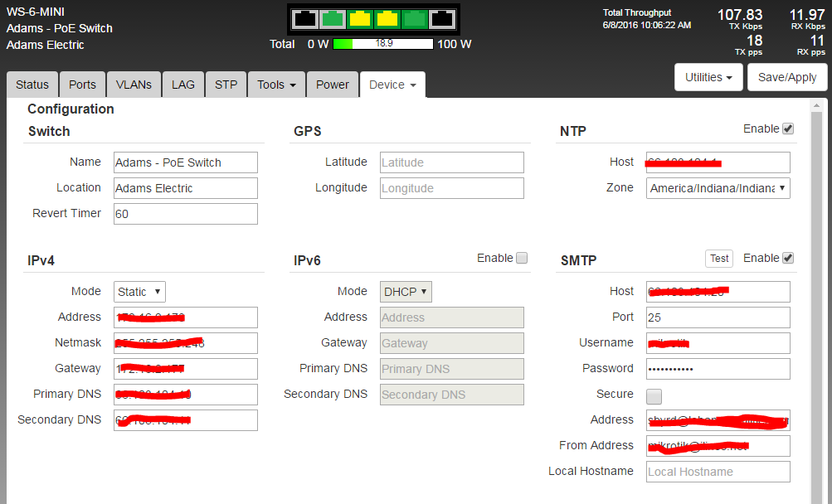Open the Utilities dropdown menu

[708, 77]
